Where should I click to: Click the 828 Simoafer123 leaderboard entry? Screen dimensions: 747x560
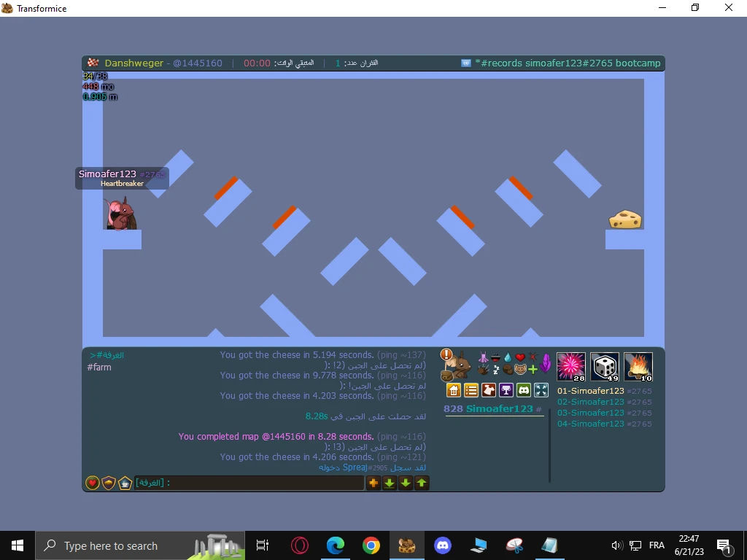click(x=493, y=408)
